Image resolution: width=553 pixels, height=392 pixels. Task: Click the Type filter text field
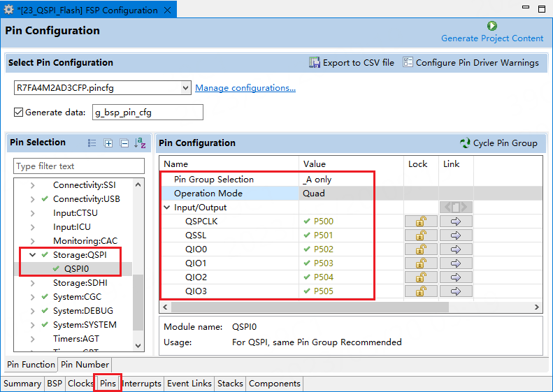(x=79, y=166)
